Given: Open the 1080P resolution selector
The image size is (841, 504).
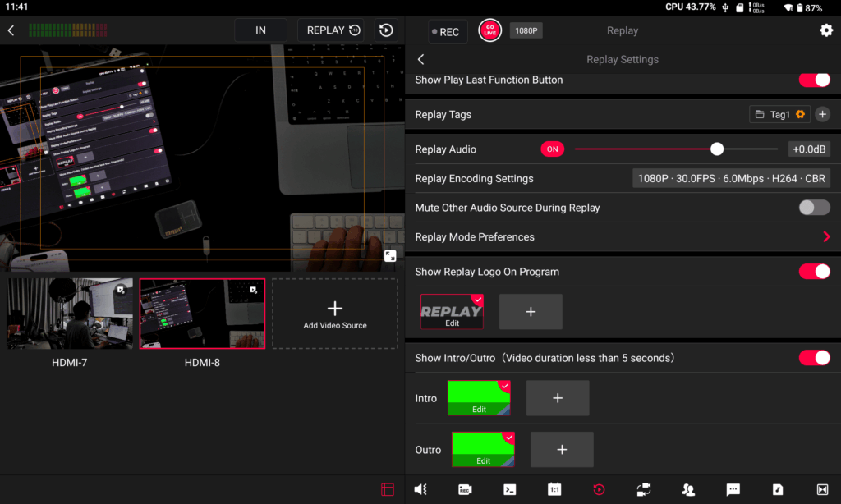Looking at the screenshot, I should 526,30.
